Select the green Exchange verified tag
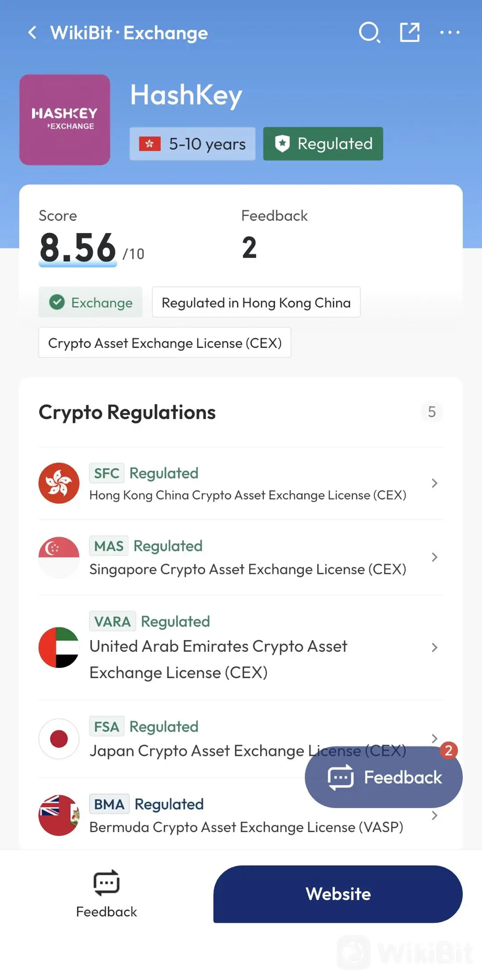The image size is (482, 980). click(91, 302)
